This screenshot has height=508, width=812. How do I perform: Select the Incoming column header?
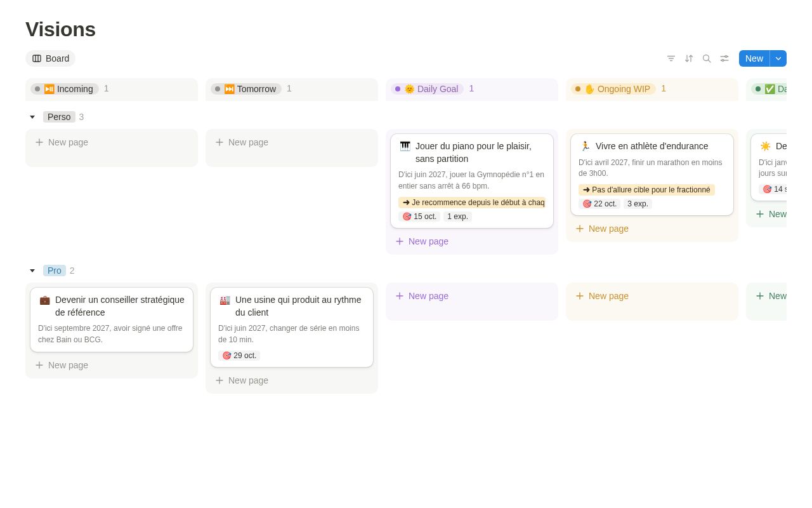[x=65, y=89]
